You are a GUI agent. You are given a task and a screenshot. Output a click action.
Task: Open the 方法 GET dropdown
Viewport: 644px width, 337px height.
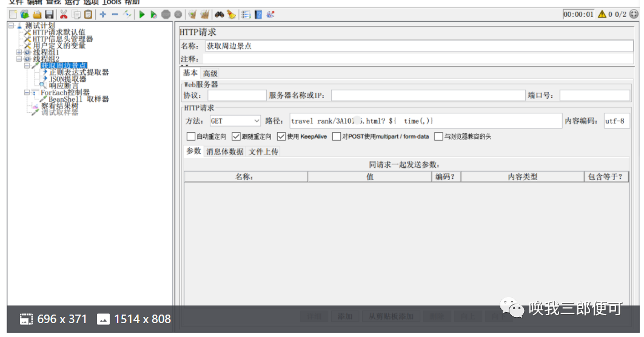pyautogui.click(x=235, y=121)
